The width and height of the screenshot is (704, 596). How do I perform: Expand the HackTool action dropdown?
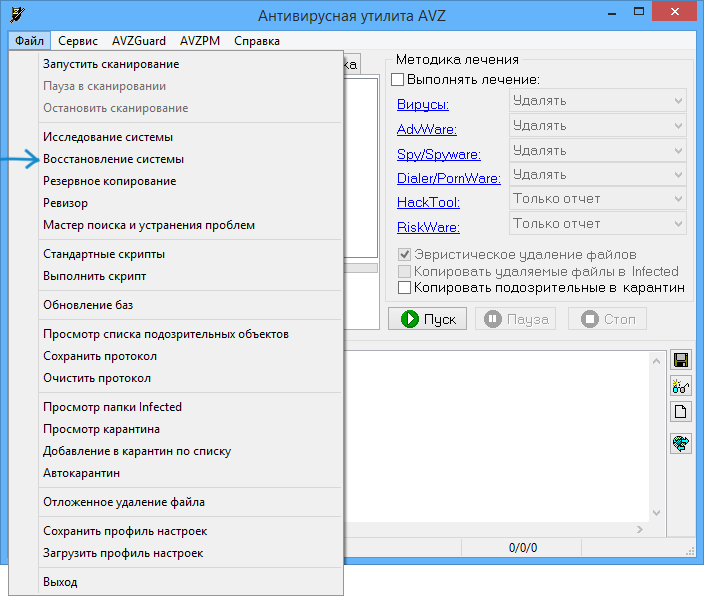pyautogui.click(x=597, y=199)
